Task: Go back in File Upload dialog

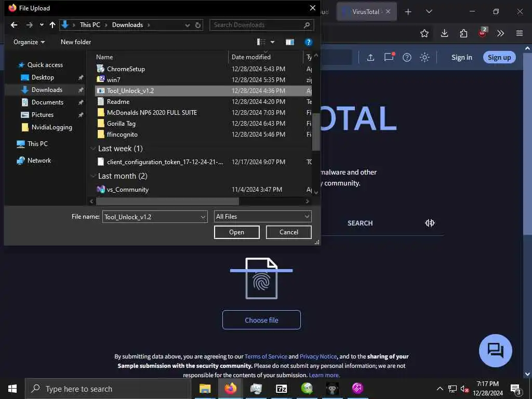Action: point(14,25)
